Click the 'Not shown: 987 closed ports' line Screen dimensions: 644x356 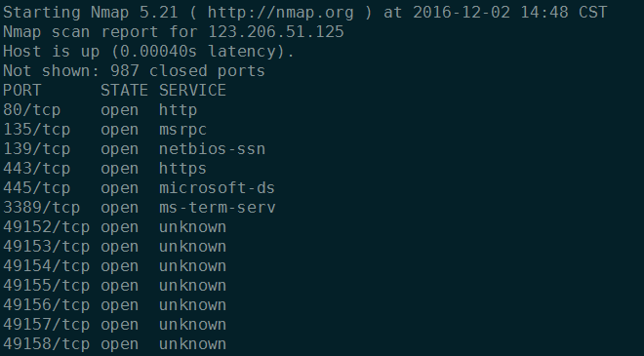(x=134, y=71)
